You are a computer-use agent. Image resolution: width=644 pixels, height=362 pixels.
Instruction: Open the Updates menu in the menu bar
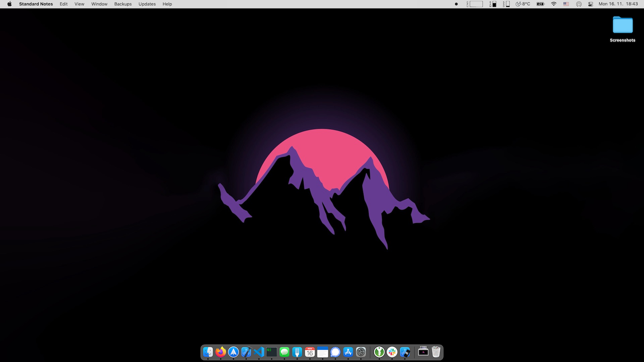pyautogui.click(x=147, y=4)
